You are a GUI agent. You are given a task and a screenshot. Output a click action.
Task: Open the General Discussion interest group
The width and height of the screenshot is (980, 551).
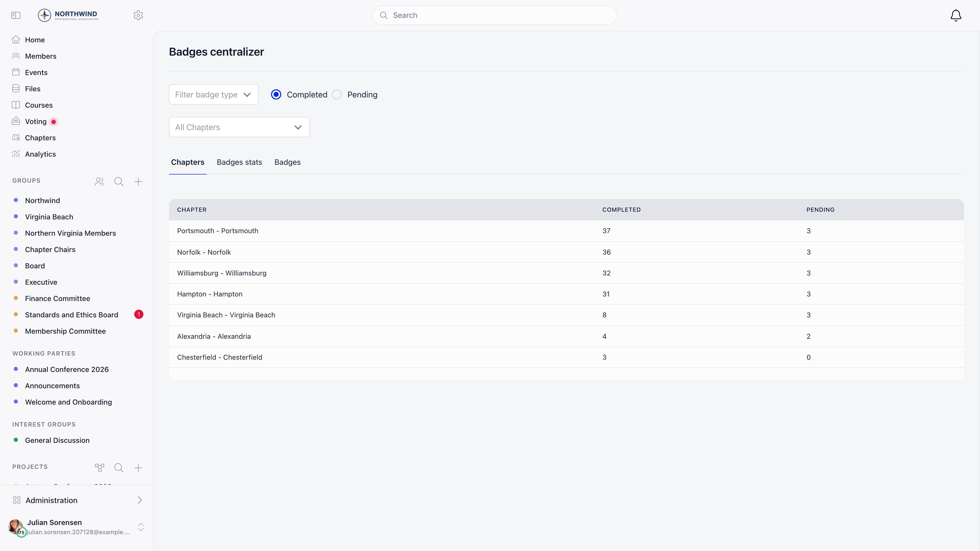[x=57, y=440]
